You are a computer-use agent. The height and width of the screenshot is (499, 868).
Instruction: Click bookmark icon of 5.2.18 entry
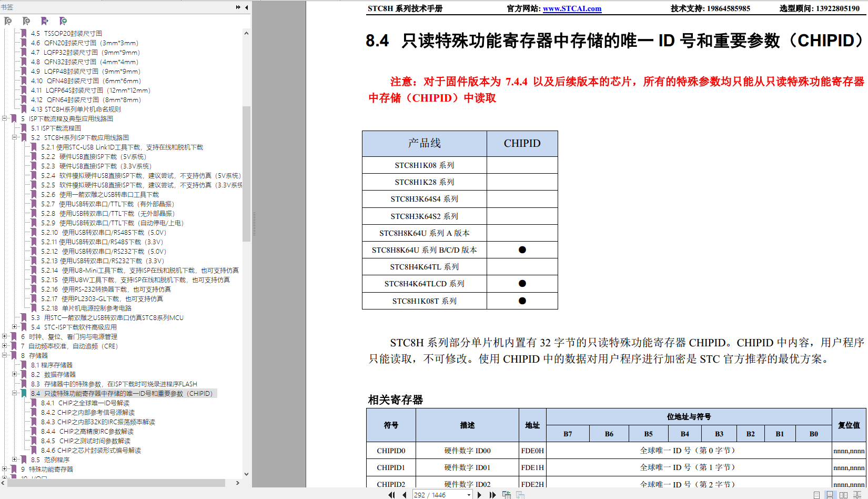click(35, 308)
